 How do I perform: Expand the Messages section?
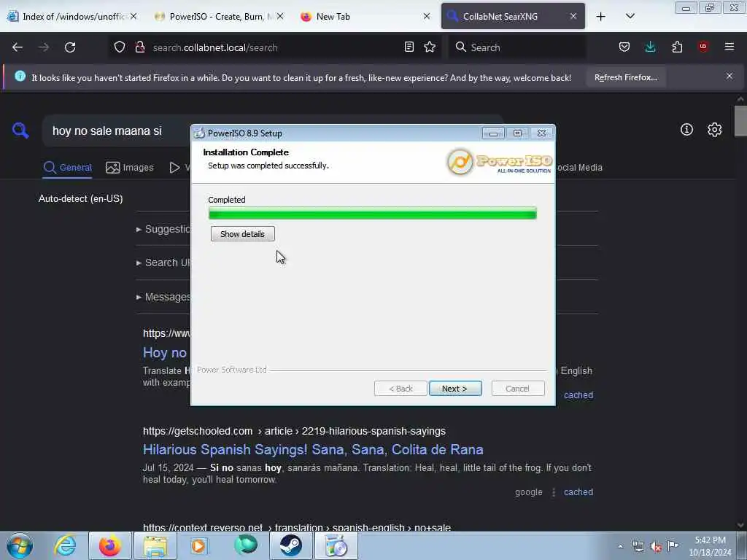pyautogui.click(x=163, y=297)
